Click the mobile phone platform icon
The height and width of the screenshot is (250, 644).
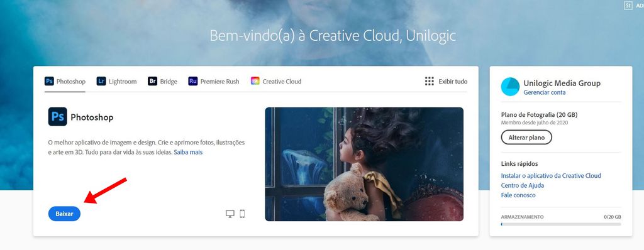click(242, 214)
